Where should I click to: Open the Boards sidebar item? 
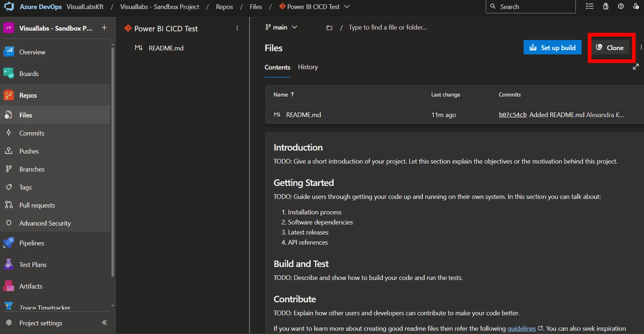coord(55,74)
